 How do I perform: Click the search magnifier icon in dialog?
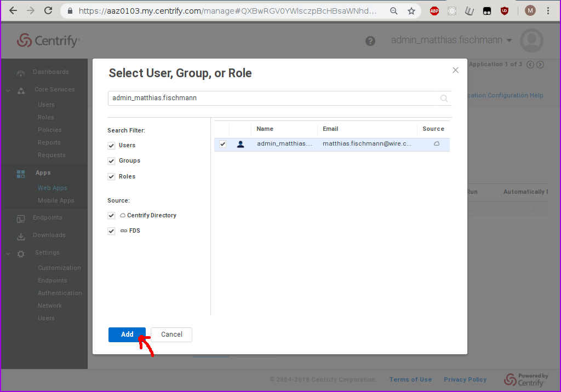444,99
